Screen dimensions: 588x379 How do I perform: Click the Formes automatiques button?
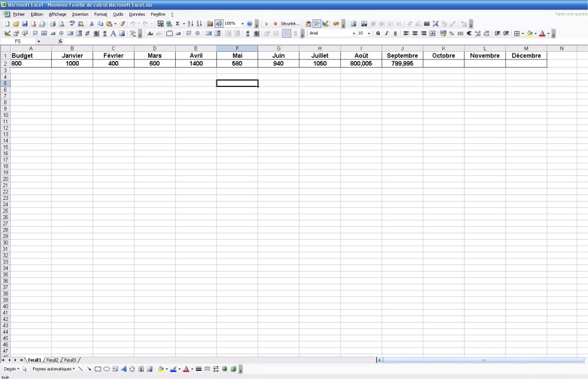54,369
